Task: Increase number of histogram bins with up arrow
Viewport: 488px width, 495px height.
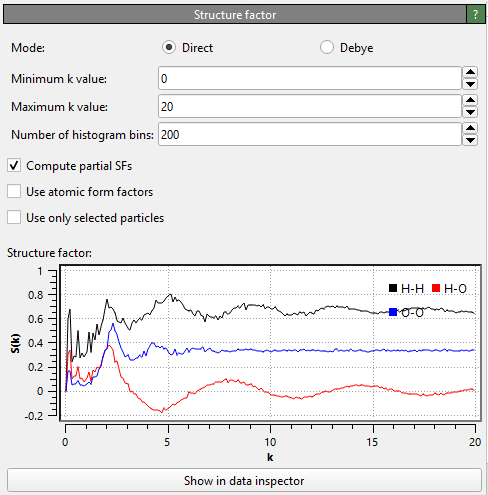Action: tap(470, 128)
